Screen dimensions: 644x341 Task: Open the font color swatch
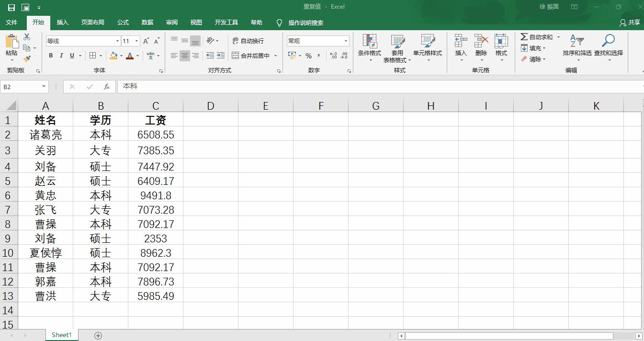click(x=131, y=56)
